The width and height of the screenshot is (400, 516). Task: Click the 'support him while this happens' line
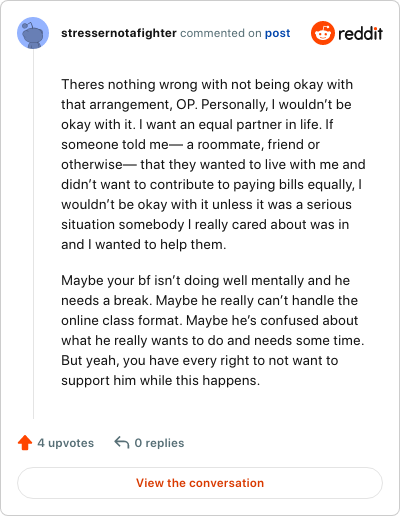point(160,380)
